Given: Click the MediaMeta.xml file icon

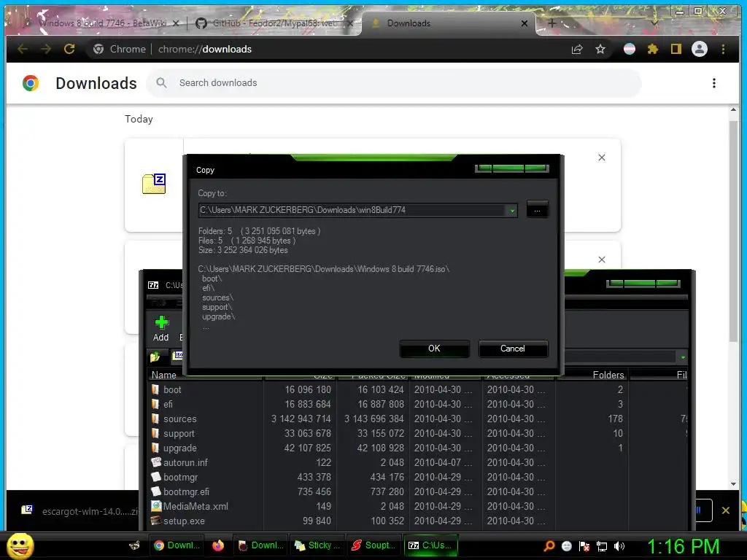Looking at the screenshot, I should pyautogui.click(x=156, y=506).
